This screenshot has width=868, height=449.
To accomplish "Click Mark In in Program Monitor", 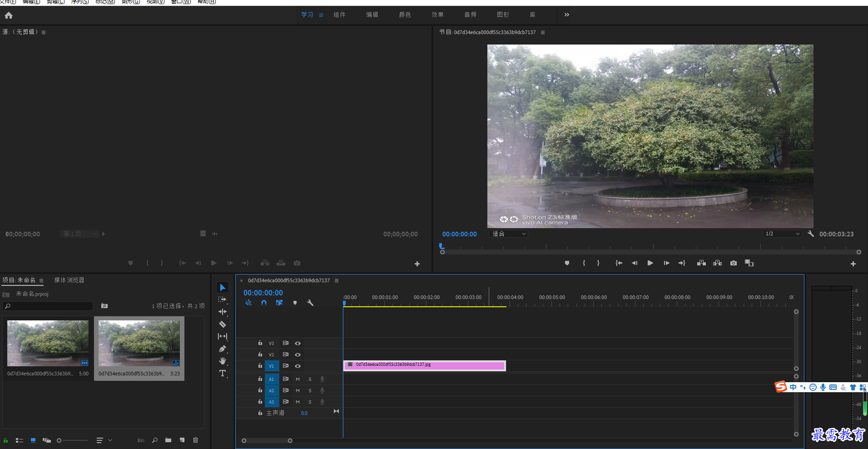I will click(x=584, y=263).
